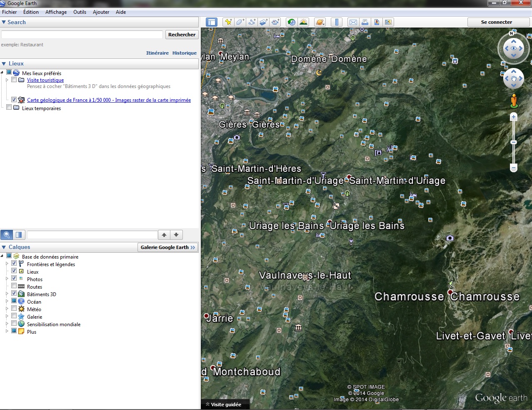Zoom out with the minus button
This screenshot has width=532, height=410.
click(x=514, y=168)
